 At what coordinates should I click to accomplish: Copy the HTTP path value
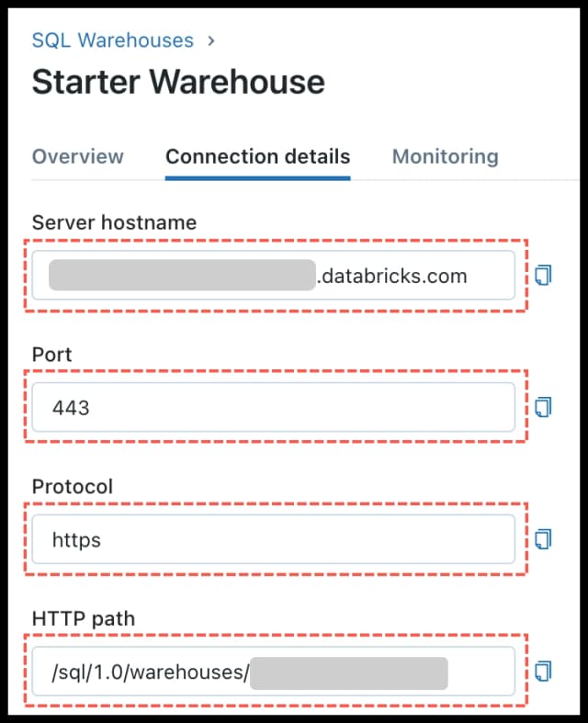[543, 672]
